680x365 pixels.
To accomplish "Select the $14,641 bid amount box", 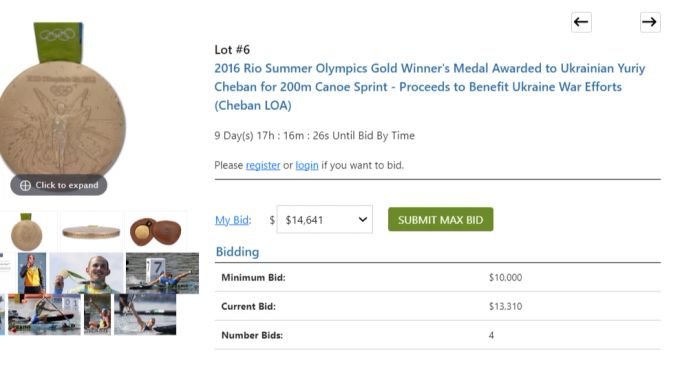I will (324, 219).
